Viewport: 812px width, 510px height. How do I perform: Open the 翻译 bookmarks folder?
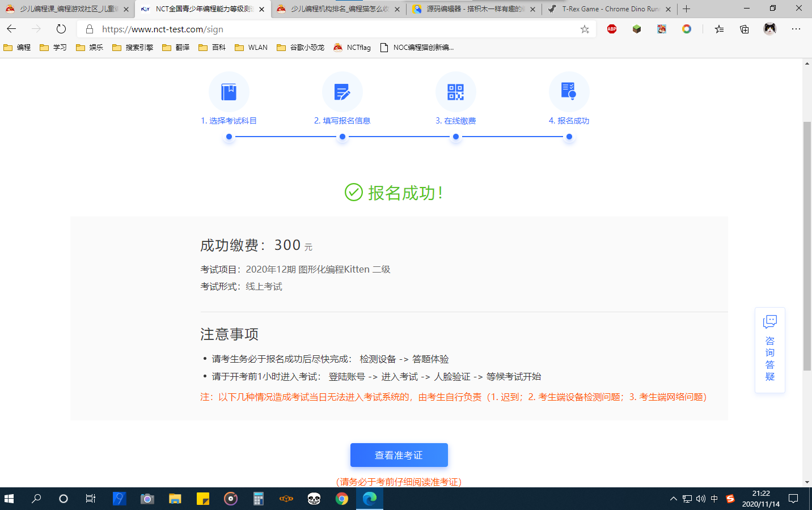176,48
